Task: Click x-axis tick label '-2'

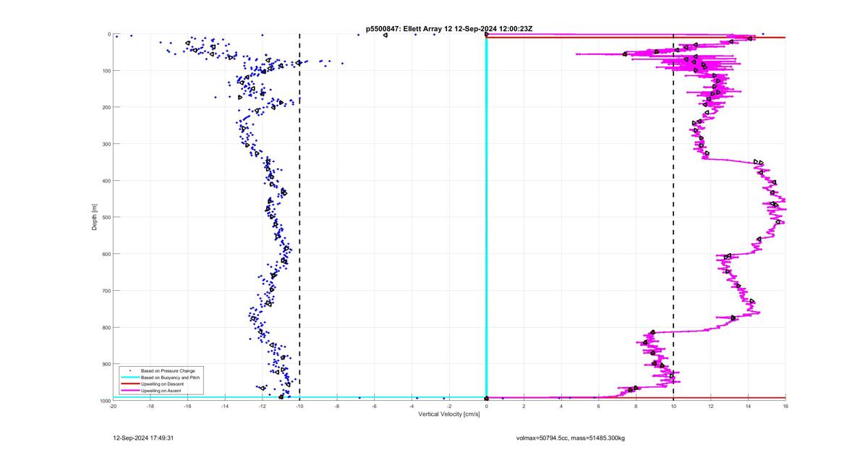Action: pos(449,406)
